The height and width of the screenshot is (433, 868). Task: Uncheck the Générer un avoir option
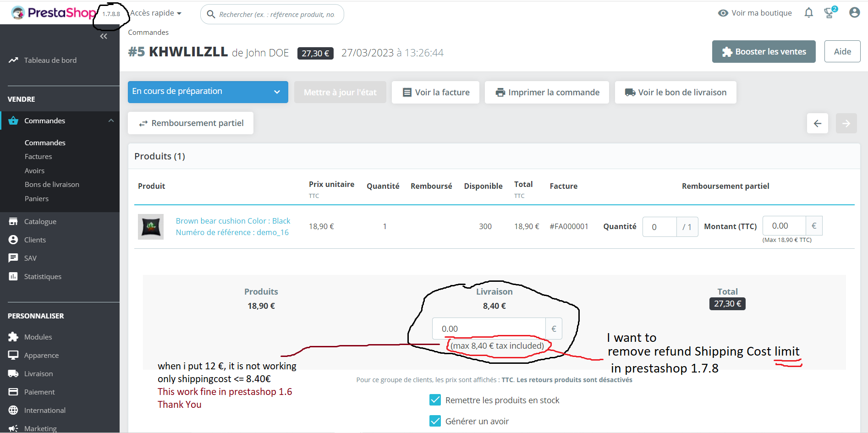[x=435, y=421]
